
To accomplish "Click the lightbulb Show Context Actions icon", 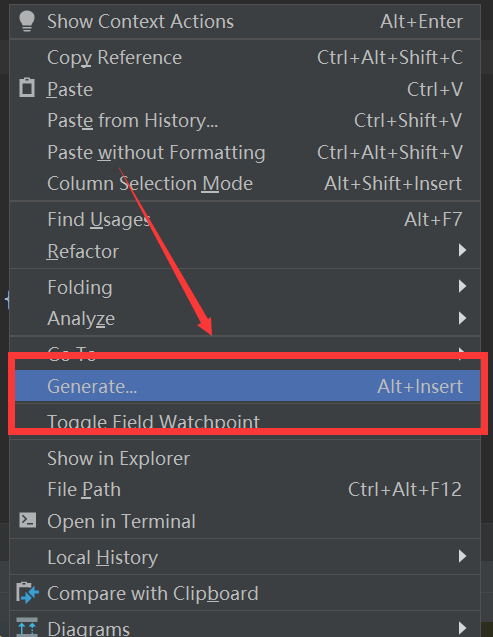I will [27, 21].
